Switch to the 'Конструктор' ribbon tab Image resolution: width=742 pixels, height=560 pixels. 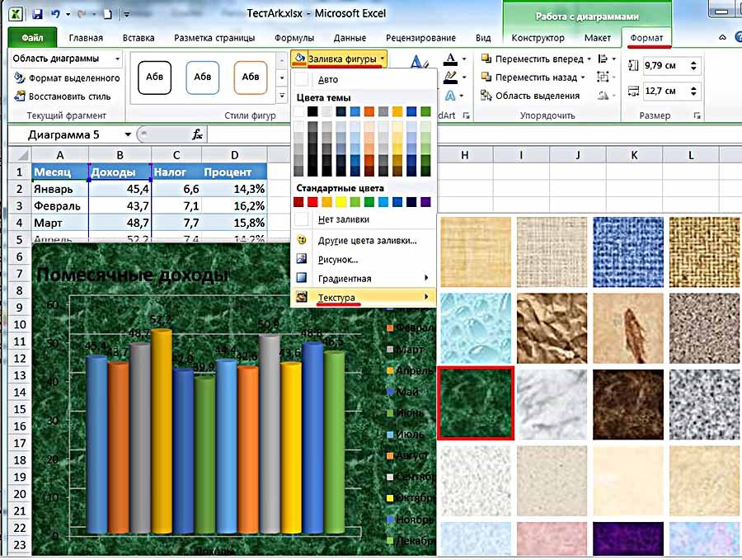coord(538,38)
